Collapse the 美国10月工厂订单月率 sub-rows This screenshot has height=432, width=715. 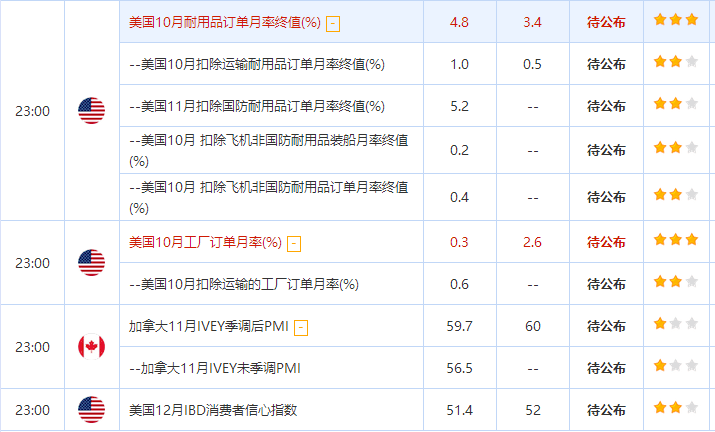click(x=294, y=243)
